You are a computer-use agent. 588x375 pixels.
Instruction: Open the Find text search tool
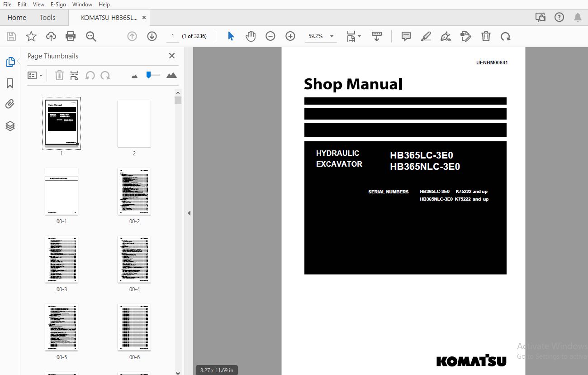tap(91, 36)
